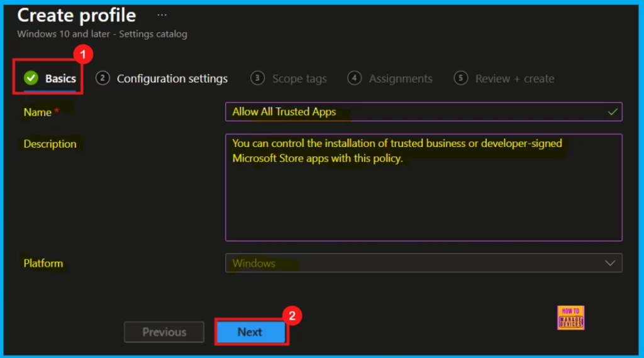Viewport: 644px width, 358px height.
Task: Click the Name input field
Action: [423, 112]
